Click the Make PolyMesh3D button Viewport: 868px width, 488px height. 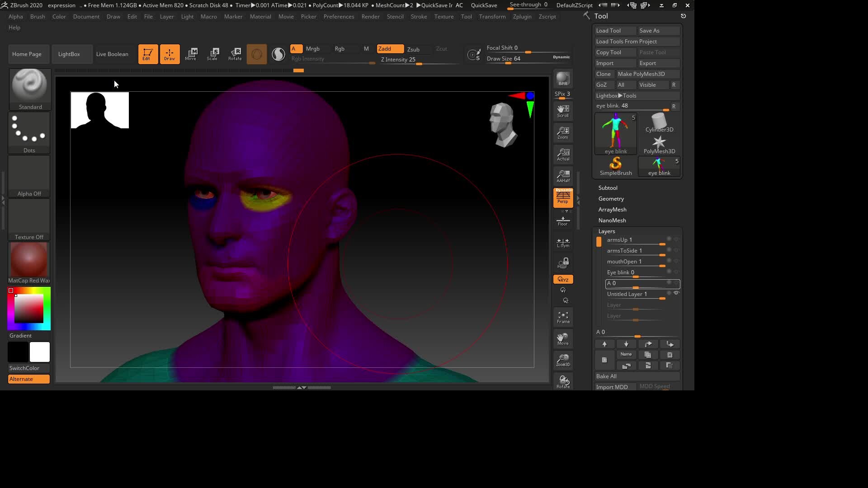[641, 74]
